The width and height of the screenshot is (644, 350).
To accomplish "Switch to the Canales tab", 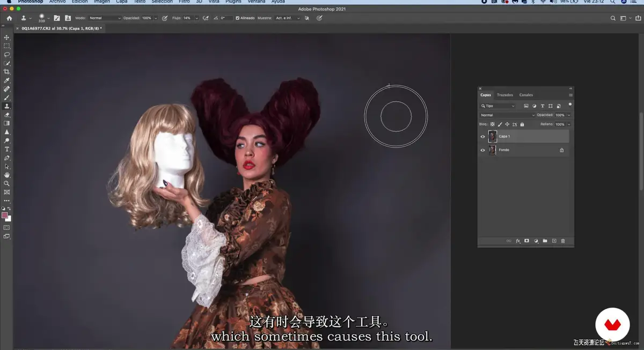I will (x=526, y=95).
